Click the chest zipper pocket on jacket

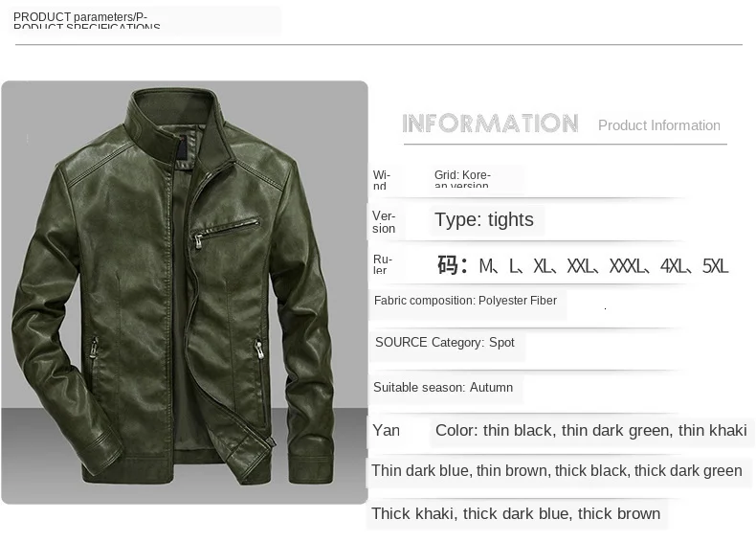point(227,230)
